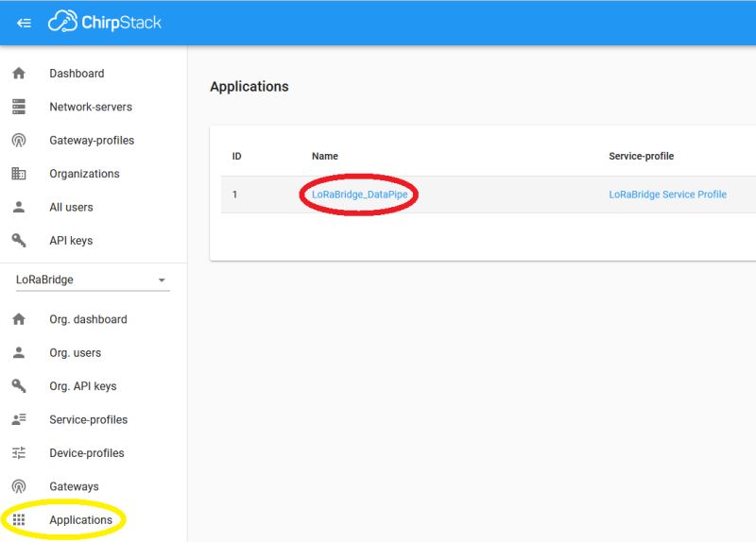Select Organizations in the sidebar

tap(84, 174)
